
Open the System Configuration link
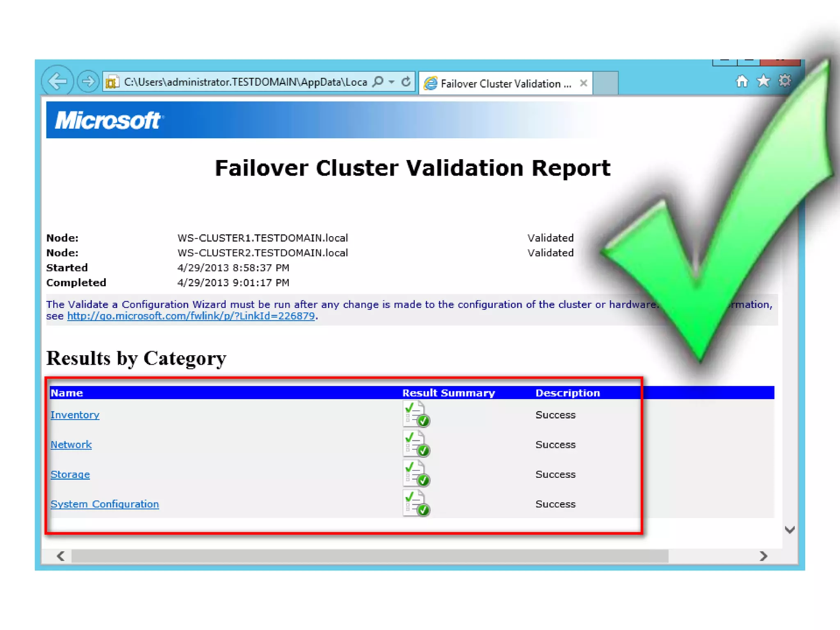pyautogui.click(x=105, y=504)
